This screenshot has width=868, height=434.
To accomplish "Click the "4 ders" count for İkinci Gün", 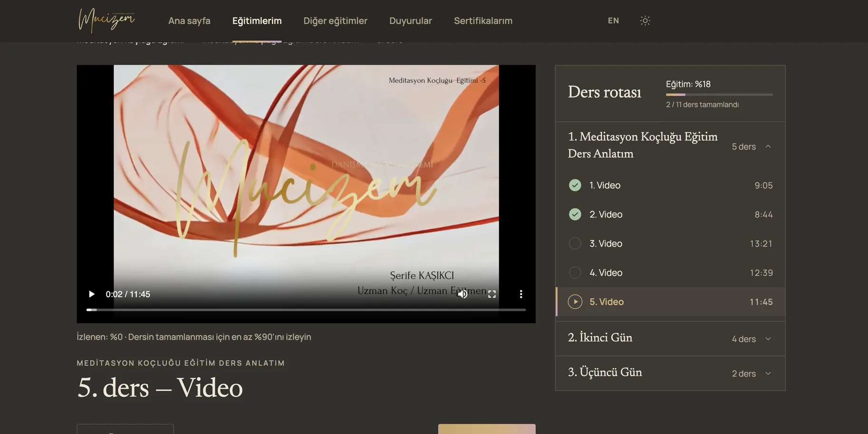I will pyautogui.click(x=744, y=339).
